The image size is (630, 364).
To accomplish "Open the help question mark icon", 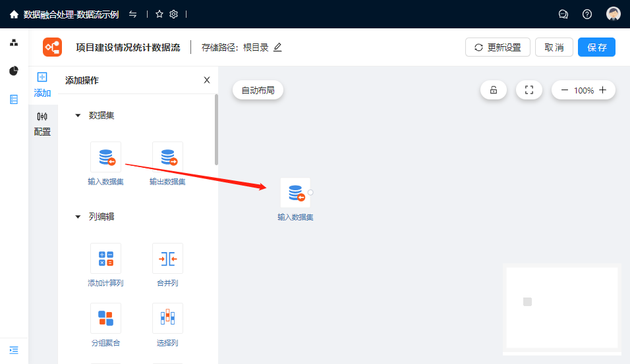I will (x=587, y=14).
